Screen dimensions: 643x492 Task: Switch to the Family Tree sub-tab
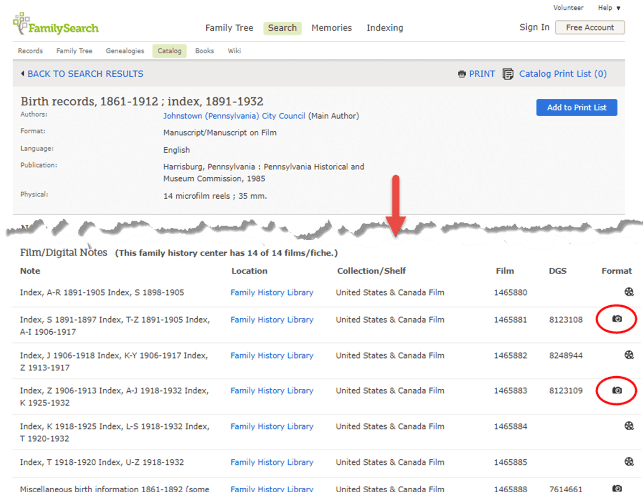click(74, 51)
